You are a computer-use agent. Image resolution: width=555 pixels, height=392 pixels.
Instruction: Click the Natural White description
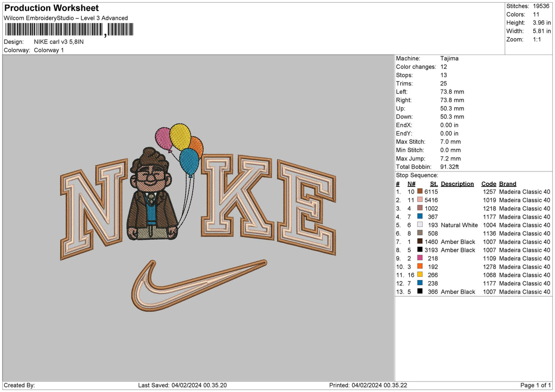(459, 225)
